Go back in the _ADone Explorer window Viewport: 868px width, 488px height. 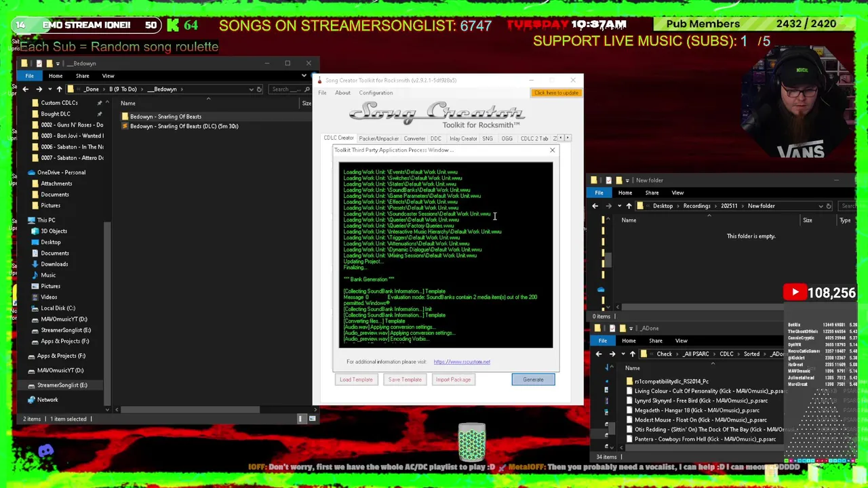point(599,354)
